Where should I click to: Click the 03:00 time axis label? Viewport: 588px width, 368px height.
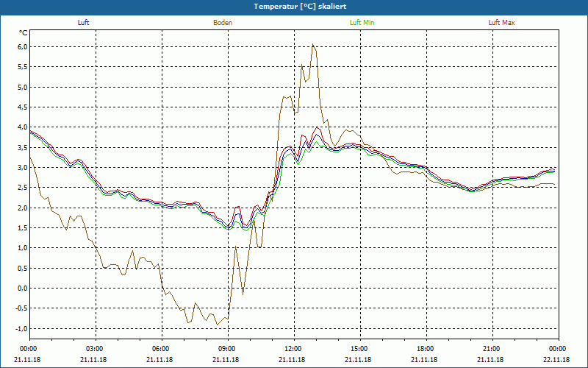tap(96, 349)
